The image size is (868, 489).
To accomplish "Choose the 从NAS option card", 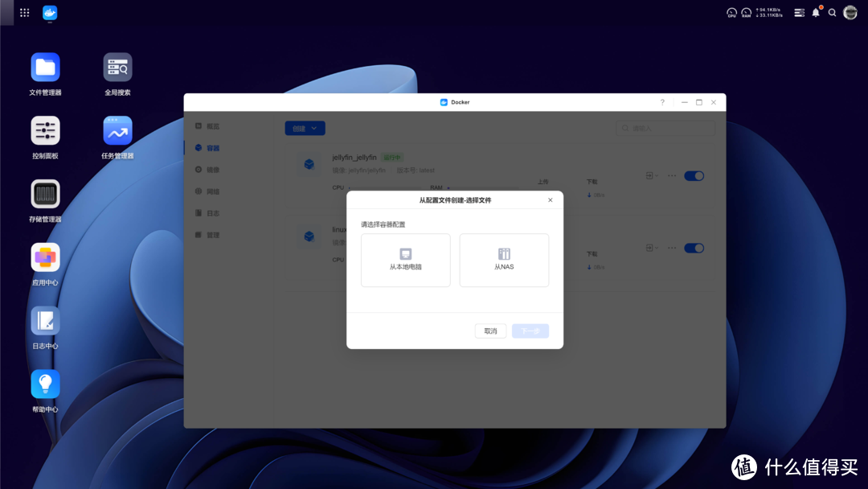I will pos(504,261).
